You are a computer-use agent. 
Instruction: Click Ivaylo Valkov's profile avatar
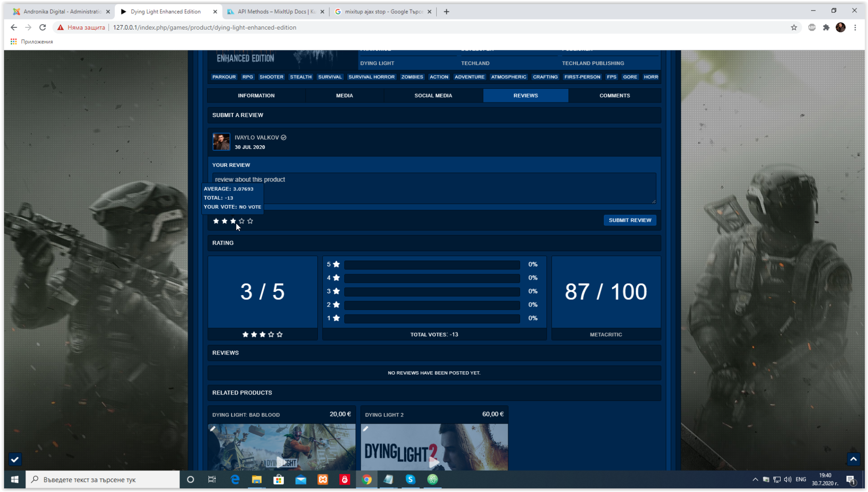221,142
